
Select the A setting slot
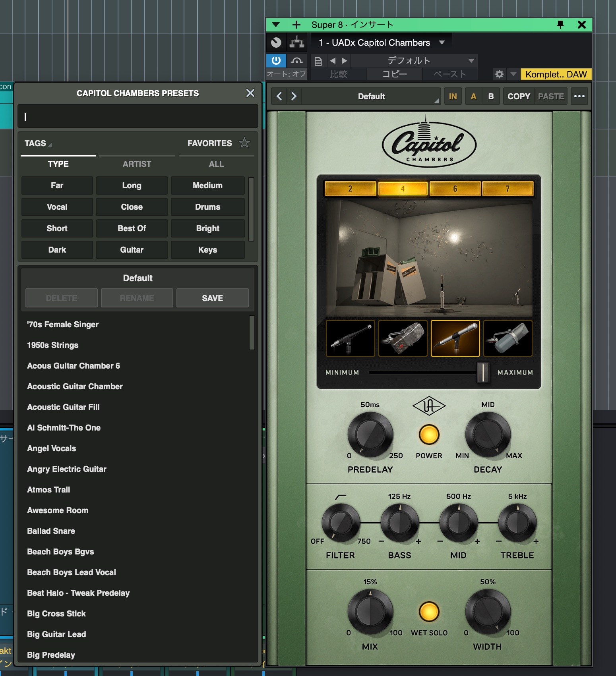tap(473, 97)
